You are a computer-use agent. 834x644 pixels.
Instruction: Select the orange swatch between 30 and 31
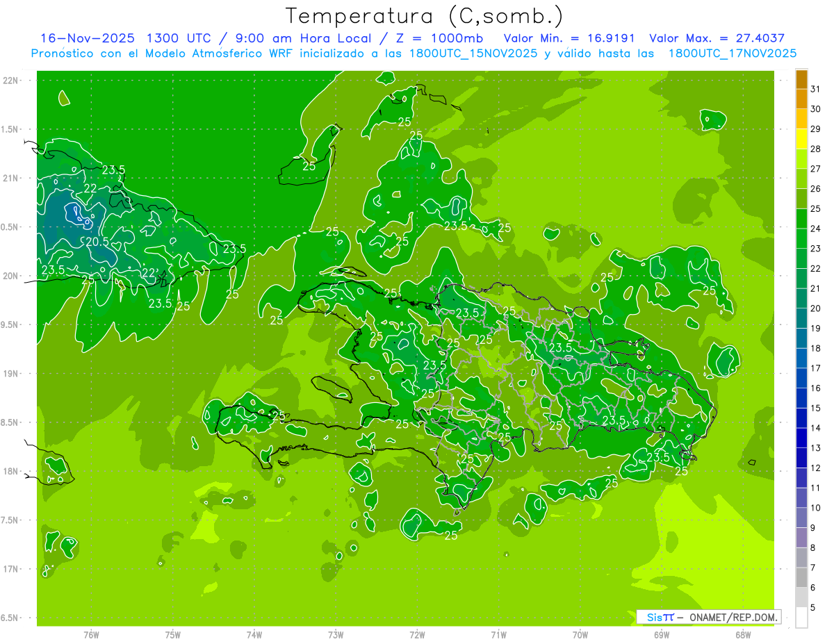coord(801,99)
